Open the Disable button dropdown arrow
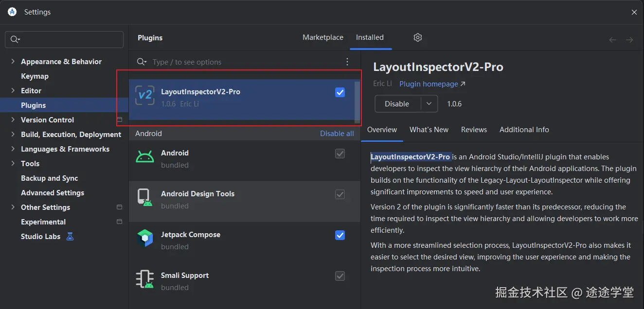The image size is (644, 309). pos(429,104)
